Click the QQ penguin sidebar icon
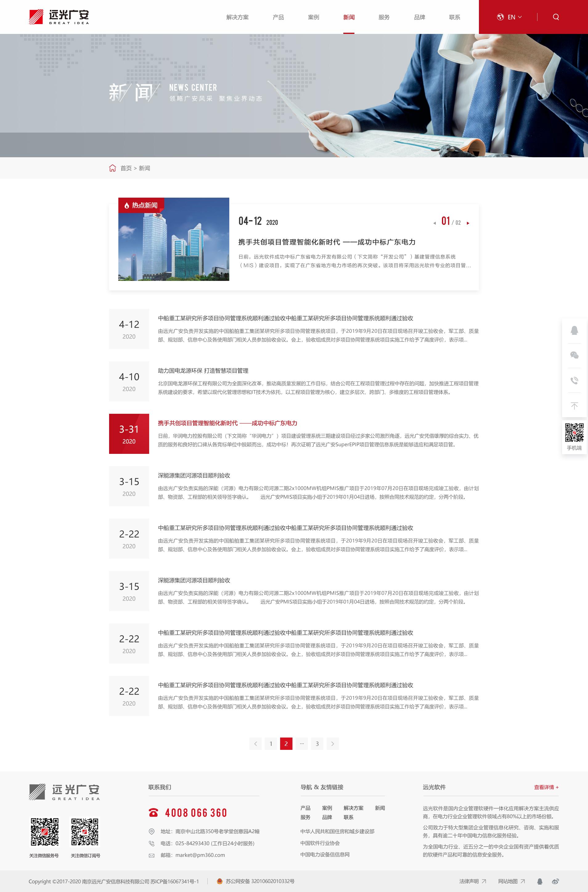 tap(574, 330)
